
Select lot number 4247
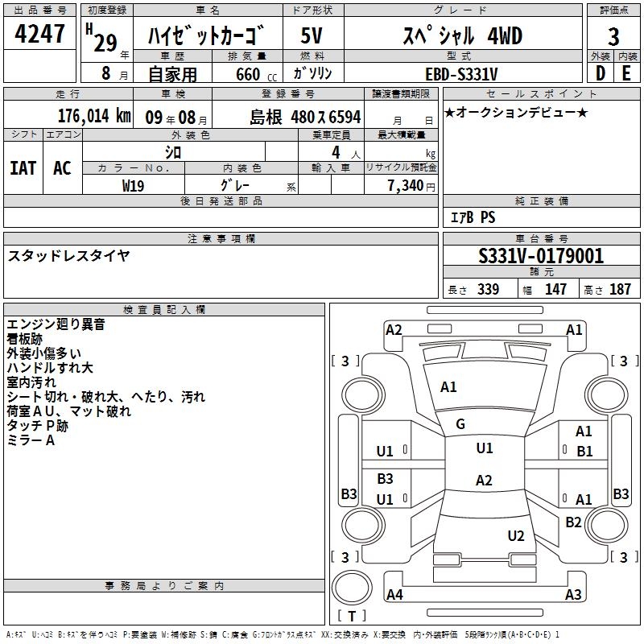coord(39,34)
